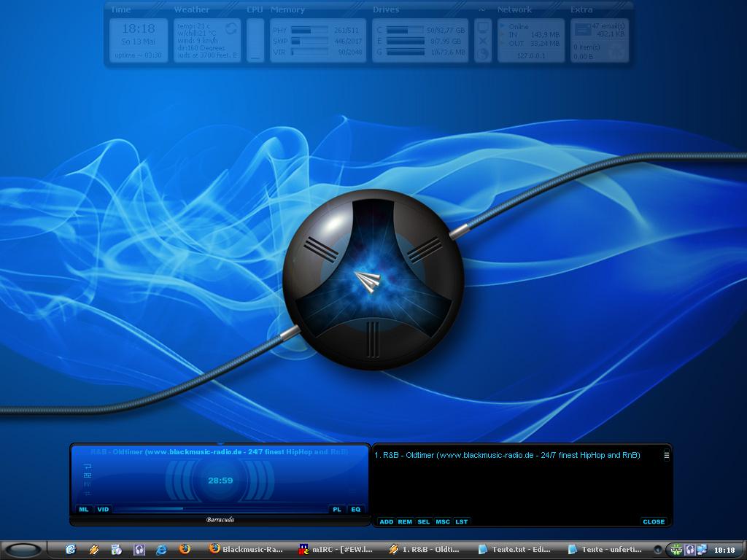Select playlist entry 1. R&B - Oldtimer
The height and width of the screenshot is (560, 747).
pyautogui.click(x=507, y=455)
